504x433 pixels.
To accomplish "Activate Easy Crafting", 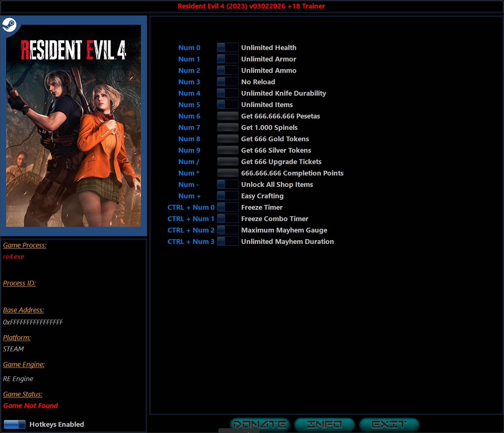I will coord(227,195).
